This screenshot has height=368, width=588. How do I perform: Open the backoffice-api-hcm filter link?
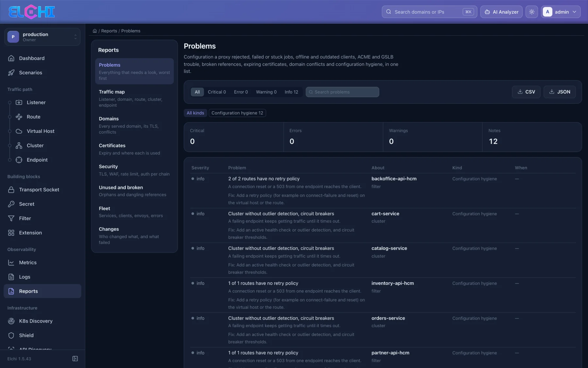[x=394, y=179]
